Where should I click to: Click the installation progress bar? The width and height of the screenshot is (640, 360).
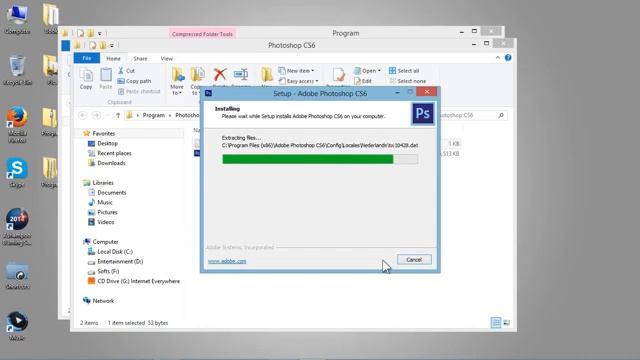(320, 159)
